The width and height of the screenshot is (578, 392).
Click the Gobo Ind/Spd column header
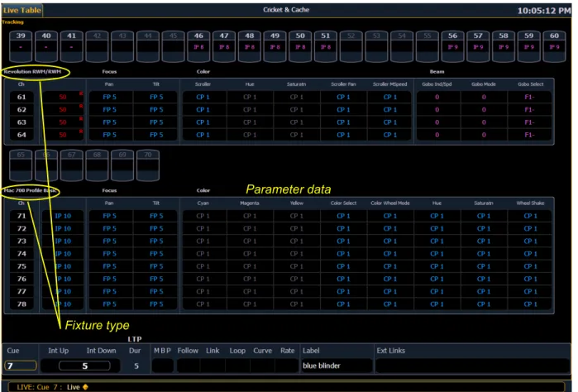click(437, 84)
